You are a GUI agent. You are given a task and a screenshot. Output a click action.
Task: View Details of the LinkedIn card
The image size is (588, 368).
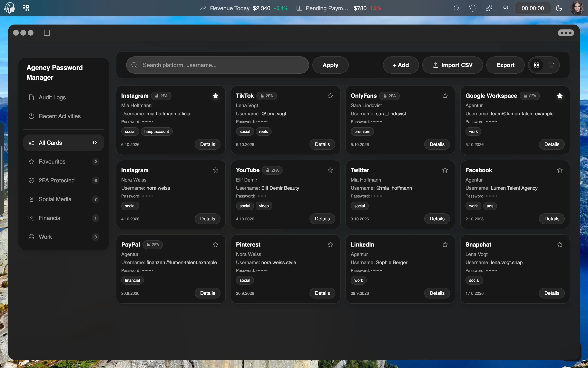[x=437, y=293]
